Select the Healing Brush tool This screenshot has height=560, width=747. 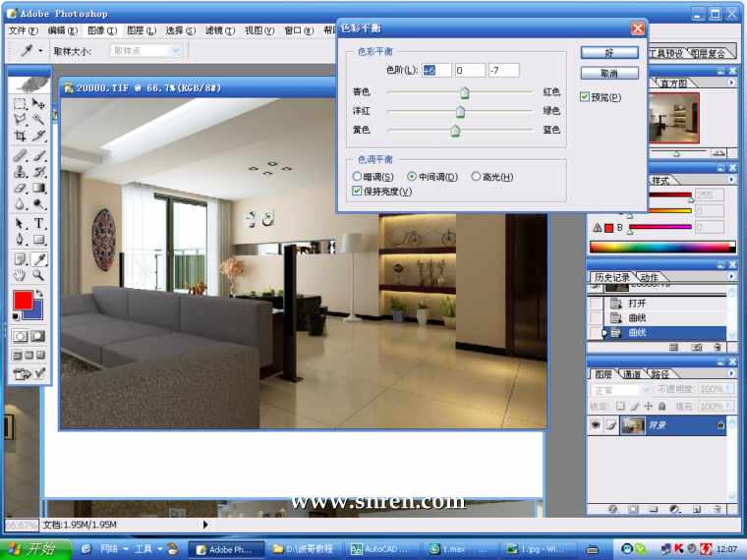pyautogui.click(x=20, y=155)
